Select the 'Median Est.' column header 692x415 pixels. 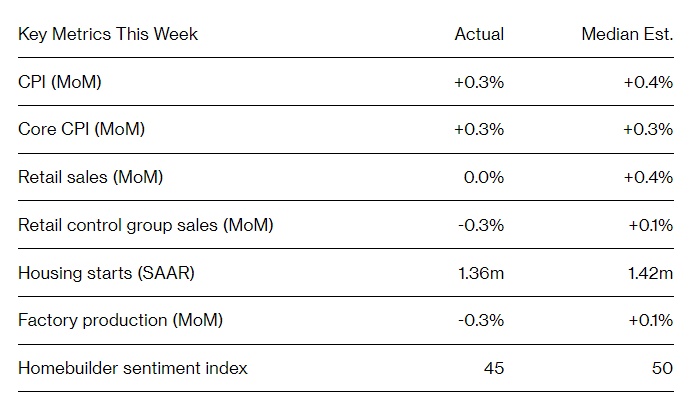click(627, 34)
